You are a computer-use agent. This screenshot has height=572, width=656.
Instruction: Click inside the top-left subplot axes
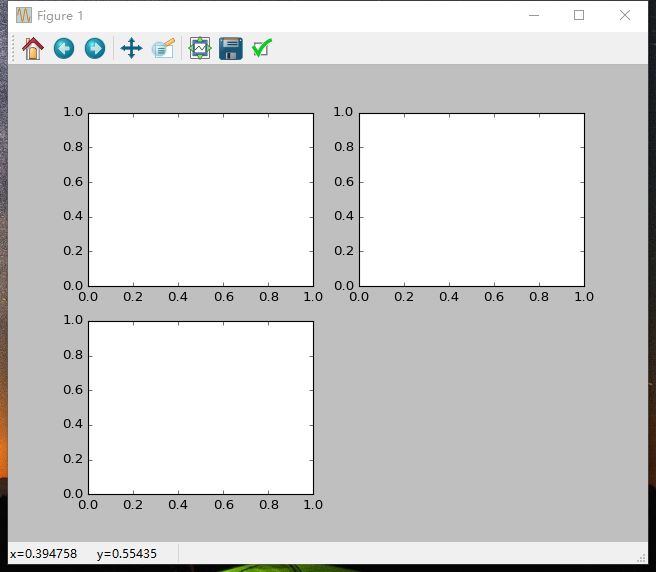[x=201, y=200]
